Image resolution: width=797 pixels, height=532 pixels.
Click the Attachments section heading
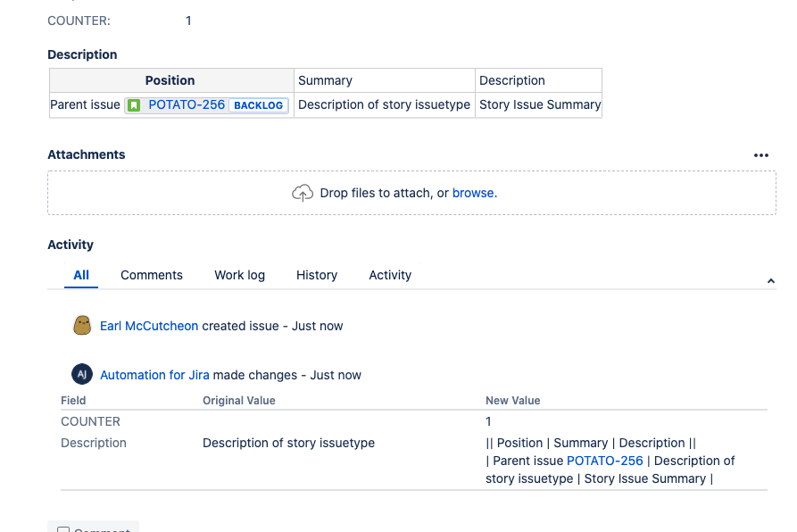click(x=87, y=154)
